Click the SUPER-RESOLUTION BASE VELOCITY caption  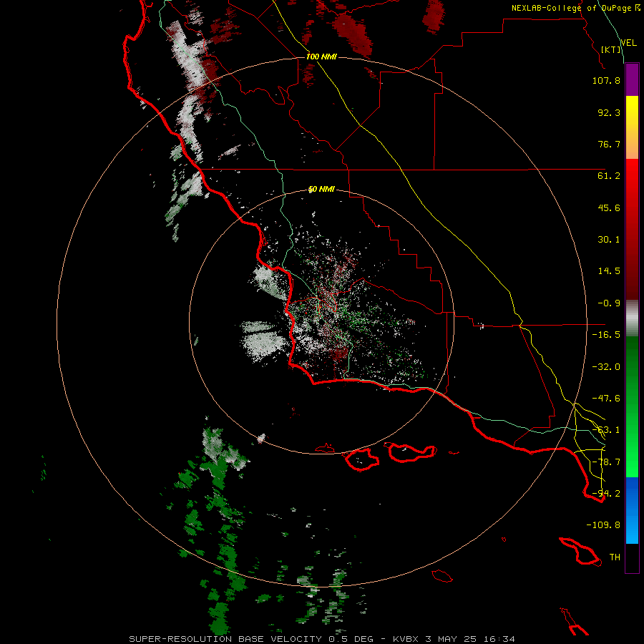point(225,639)
